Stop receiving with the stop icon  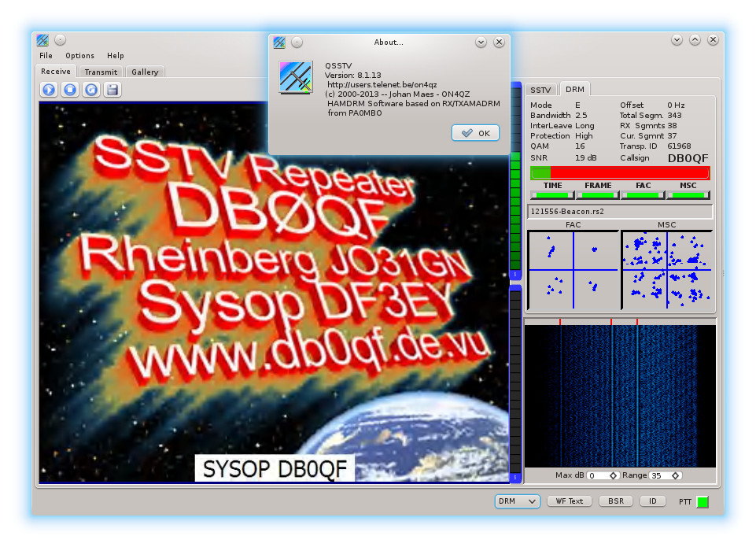[x=70, y=90]
